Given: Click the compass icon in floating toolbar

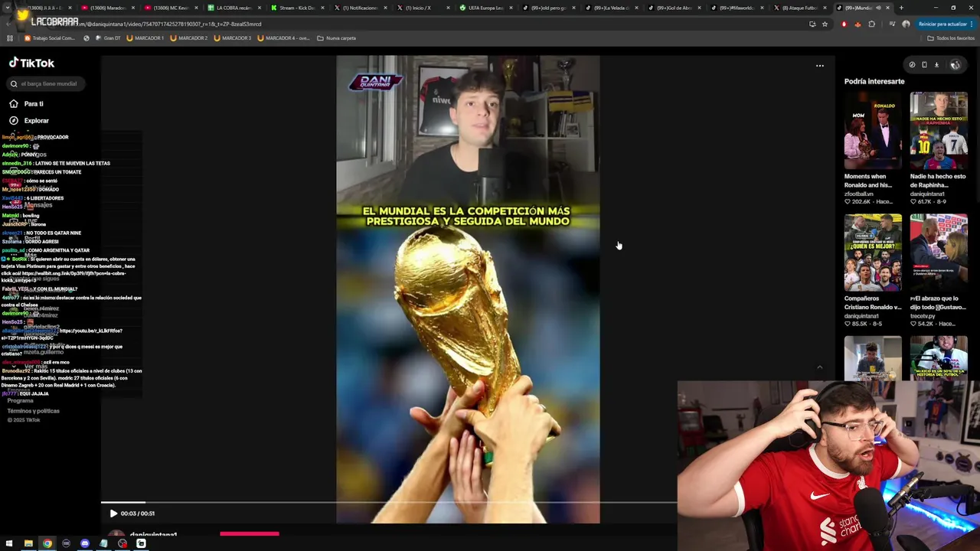Looking at the screenshot, I should [912, 65].
